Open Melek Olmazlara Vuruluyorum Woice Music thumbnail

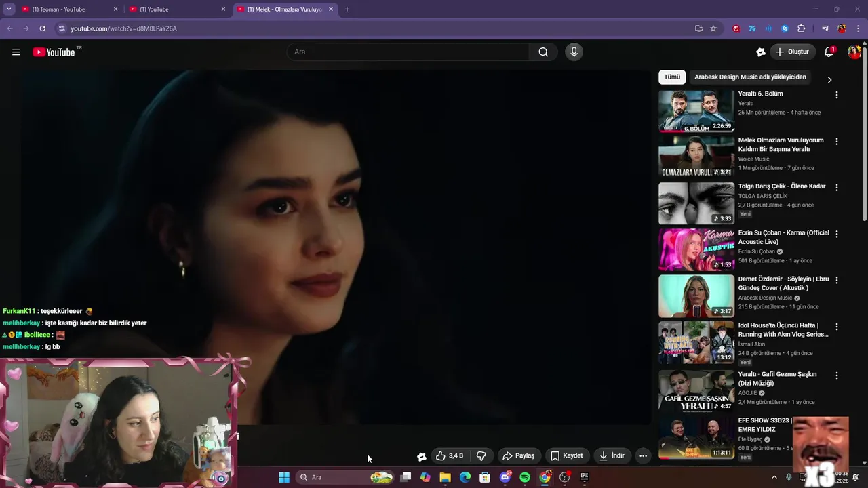point(696,157)
